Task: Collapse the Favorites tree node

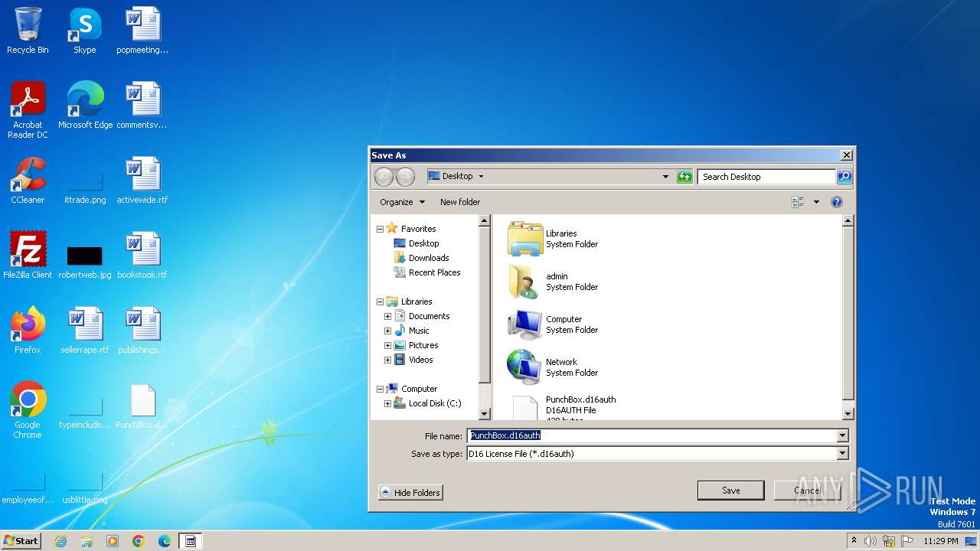Action: click(x=380, y=229)
